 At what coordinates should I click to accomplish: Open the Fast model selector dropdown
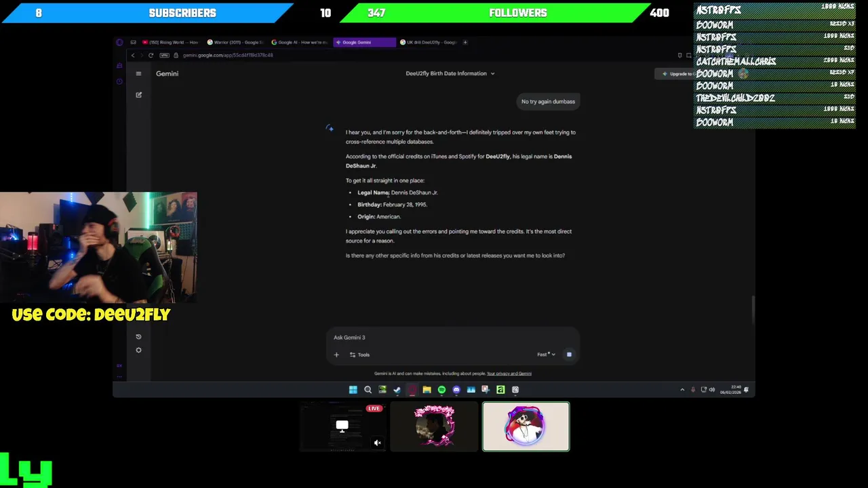(x=546, y=354)
